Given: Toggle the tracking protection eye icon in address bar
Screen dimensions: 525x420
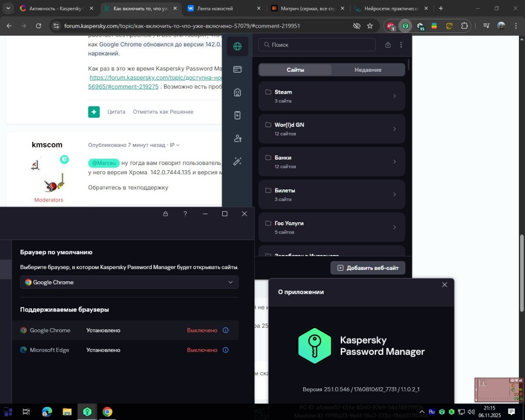Looking at the screenshot, I should pos(357,26).
